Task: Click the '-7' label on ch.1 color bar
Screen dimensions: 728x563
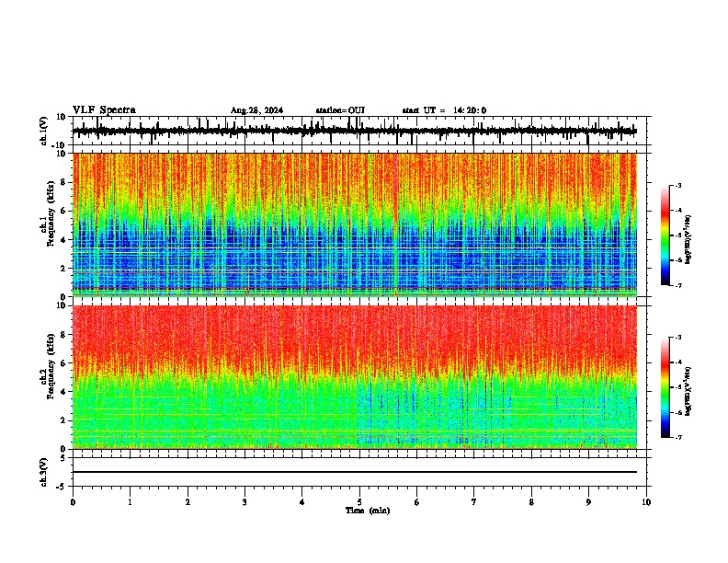Action: pos(678,285)
